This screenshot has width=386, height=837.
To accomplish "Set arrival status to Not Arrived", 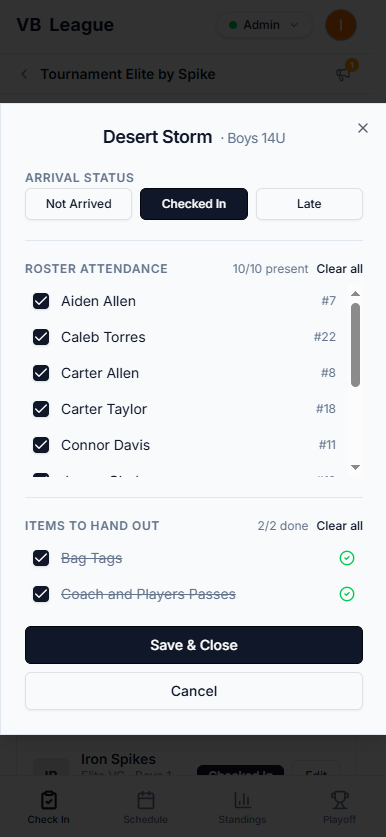I will tap(78, 204).
